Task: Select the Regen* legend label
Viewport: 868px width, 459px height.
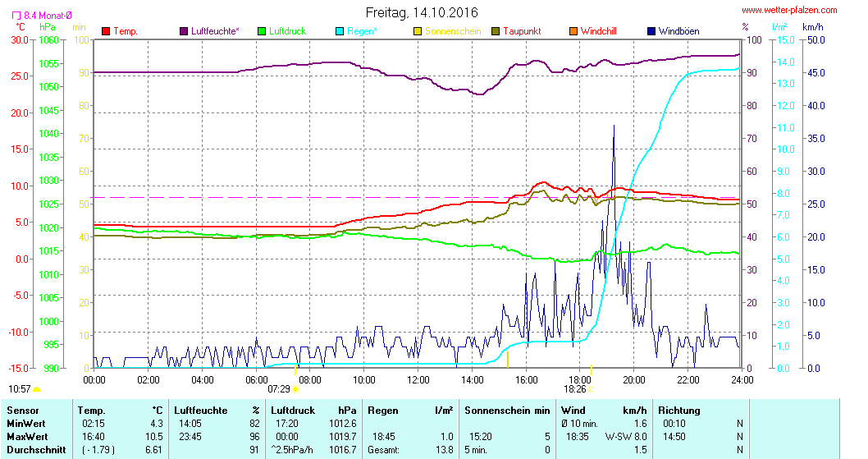Action: (362, 31)
